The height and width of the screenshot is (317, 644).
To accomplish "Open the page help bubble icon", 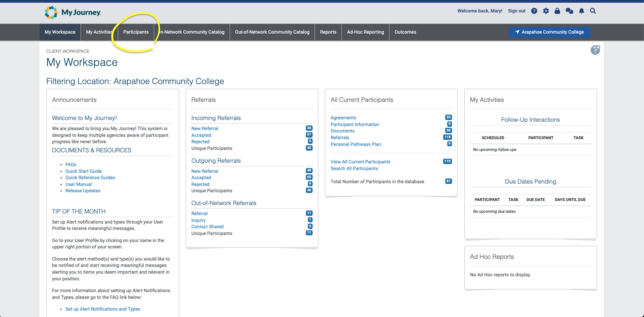I will pyautogui.click(x=595, y=50).
